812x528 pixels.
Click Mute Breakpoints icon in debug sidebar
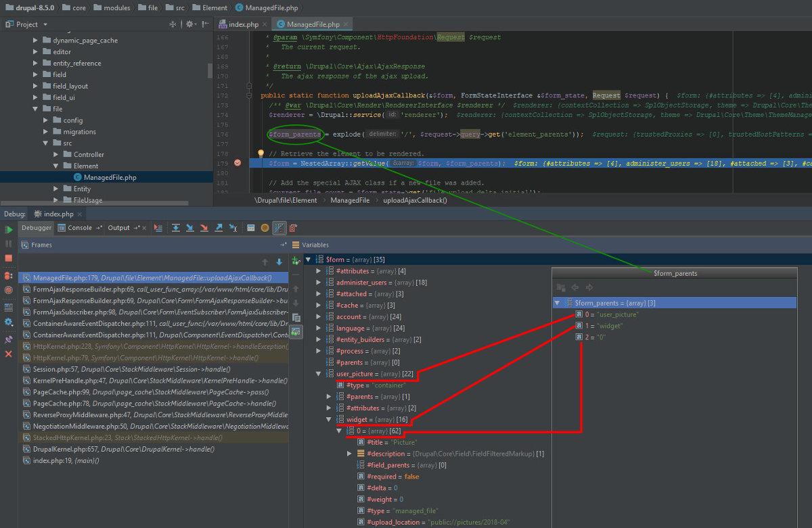9,289
